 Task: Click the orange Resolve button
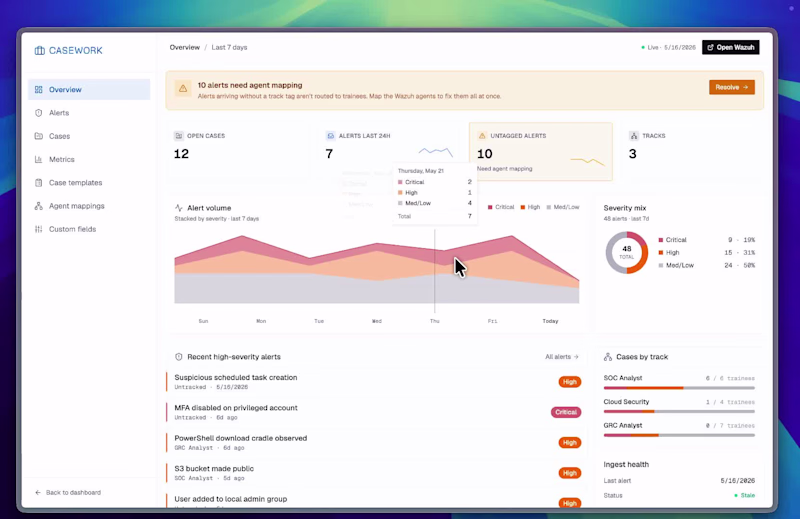[732, 87]
